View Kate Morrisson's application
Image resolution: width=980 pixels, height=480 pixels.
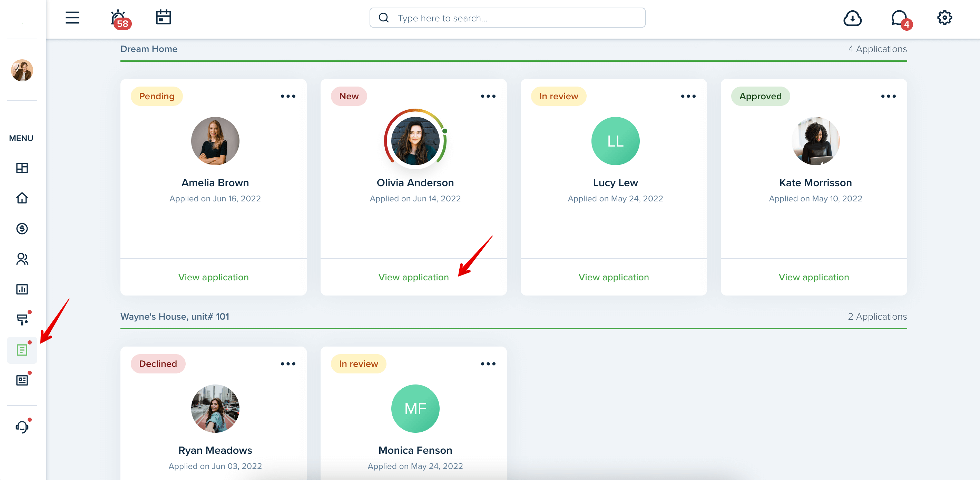814,278
